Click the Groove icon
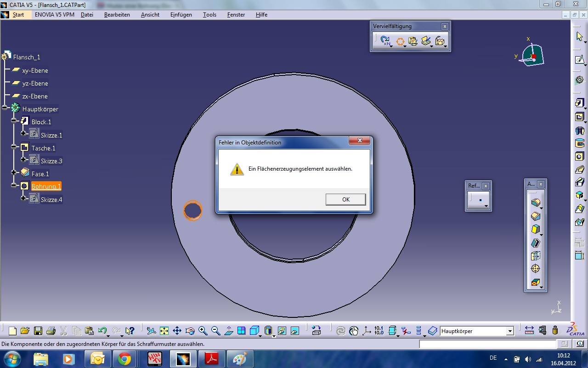 (x=580, y=144)
